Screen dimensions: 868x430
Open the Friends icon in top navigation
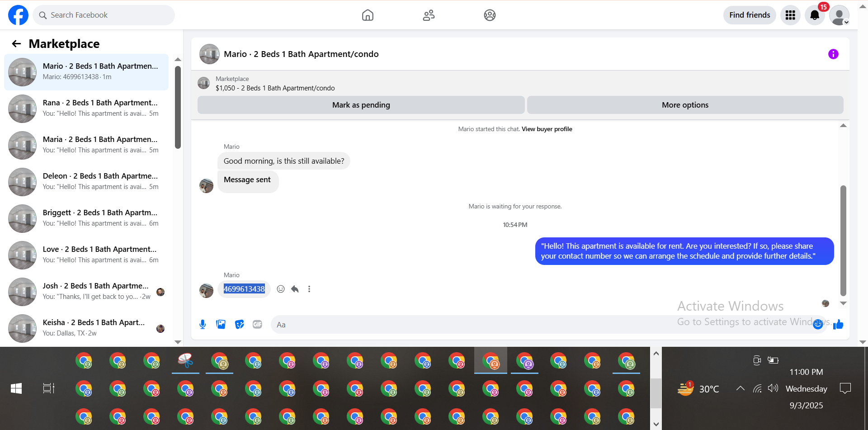(429, 15)
